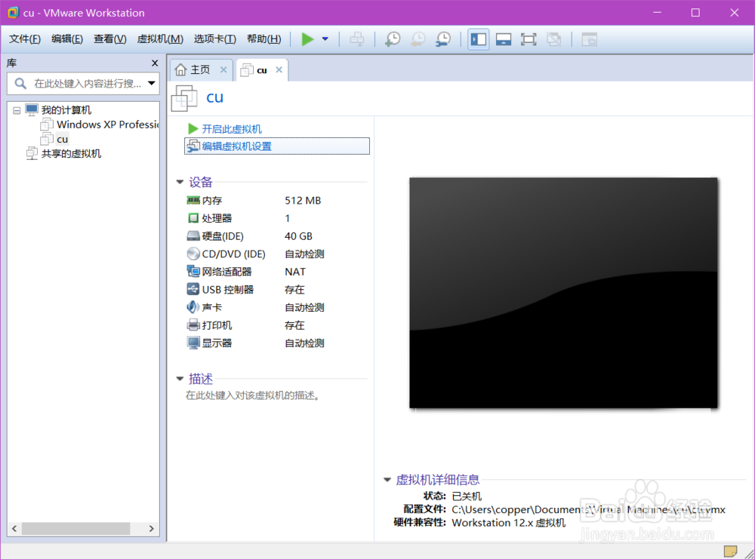The image size is (755, 560).
Task: Click the 已关机 status value
Action: (467, 496)
